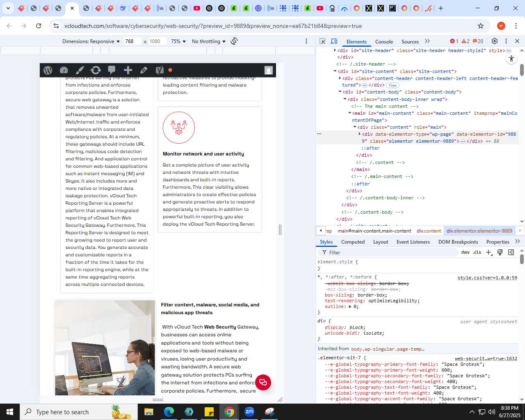Show more Styles pane tabs chevron

click(x=518, y=242)
